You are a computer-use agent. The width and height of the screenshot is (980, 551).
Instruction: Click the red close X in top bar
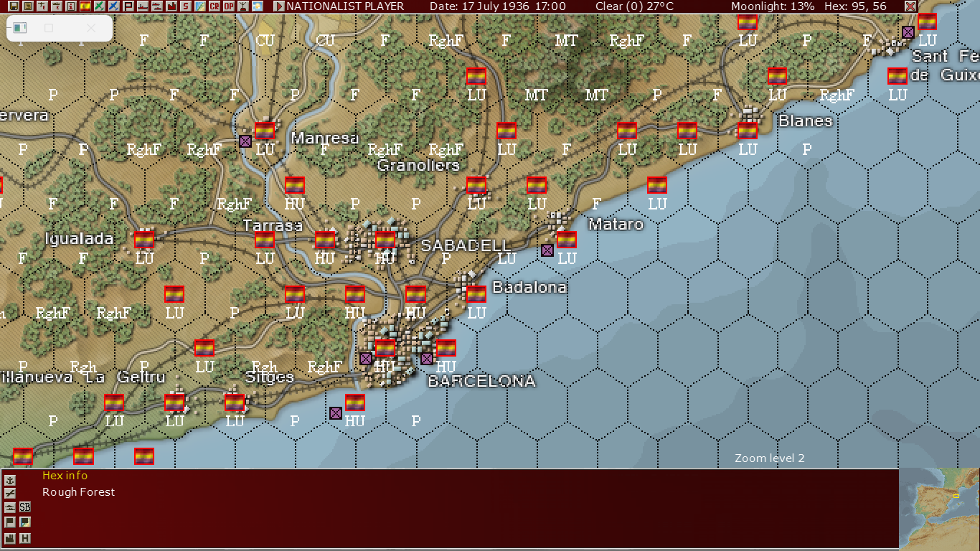pyautogui.click(x=910, y=6)
